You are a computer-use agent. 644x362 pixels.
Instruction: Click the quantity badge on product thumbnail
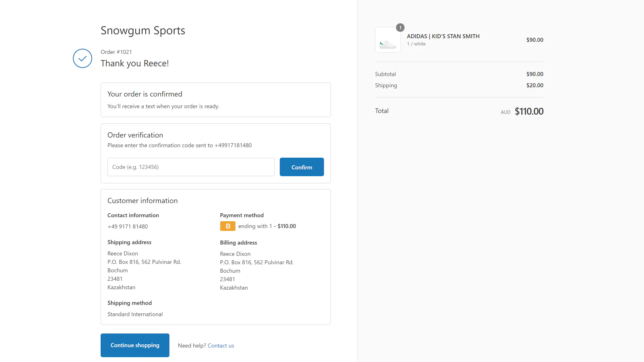[400, 28]
